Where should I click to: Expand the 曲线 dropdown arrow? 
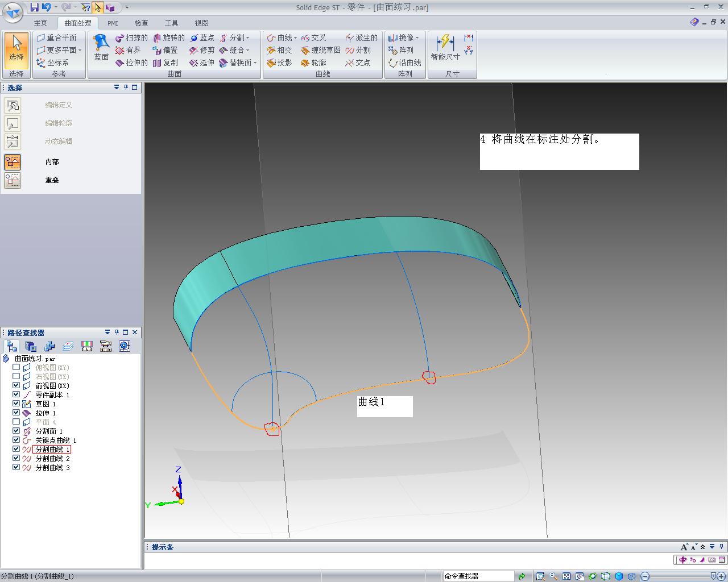click(296, 38)
